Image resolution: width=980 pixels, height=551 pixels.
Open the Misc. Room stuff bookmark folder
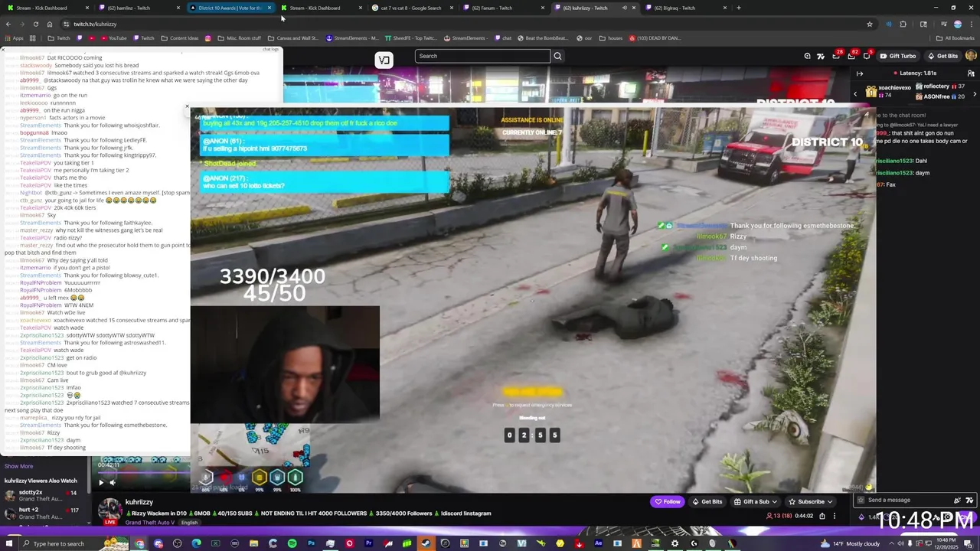pyautogui.click(x=239, y=37)
